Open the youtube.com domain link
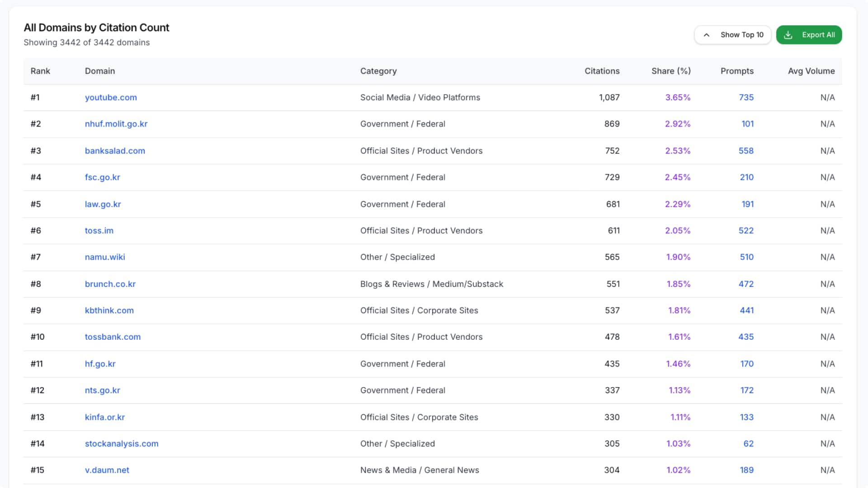This screenshot has width=868, height=488. point(111,97)
